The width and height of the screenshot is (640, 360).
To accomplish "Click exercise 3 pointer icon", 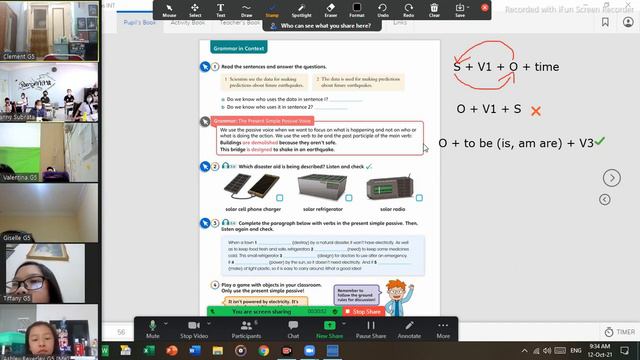I will click(205, 223).
